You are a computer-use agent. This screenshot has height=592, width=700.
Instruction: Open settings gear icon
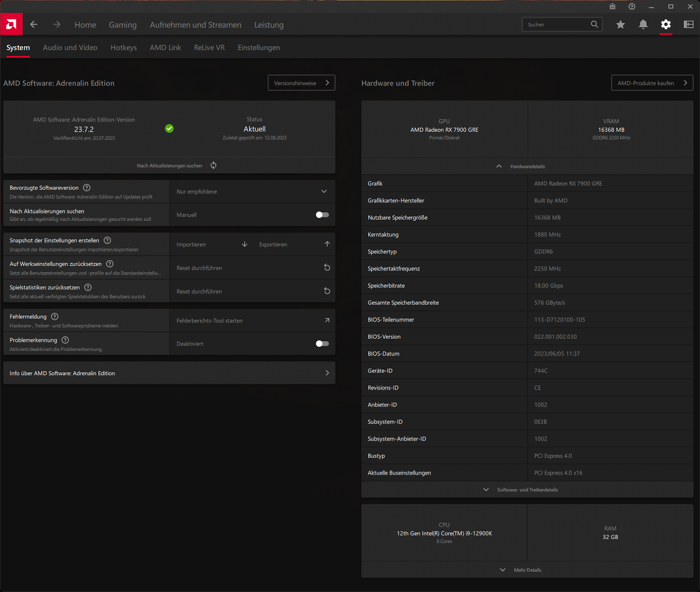(x=666, y=24)
